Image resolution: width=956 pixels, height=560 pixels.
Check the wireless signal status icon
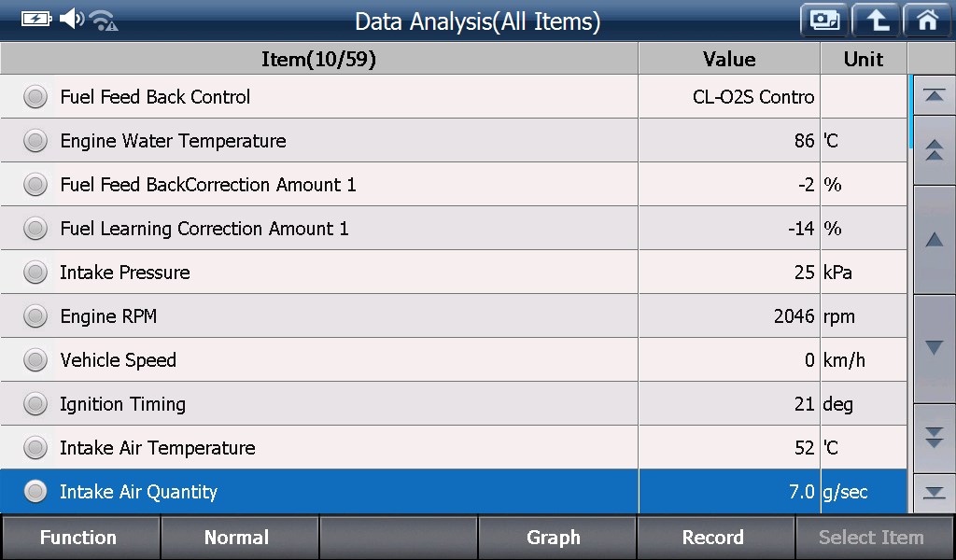pos(103,21)
